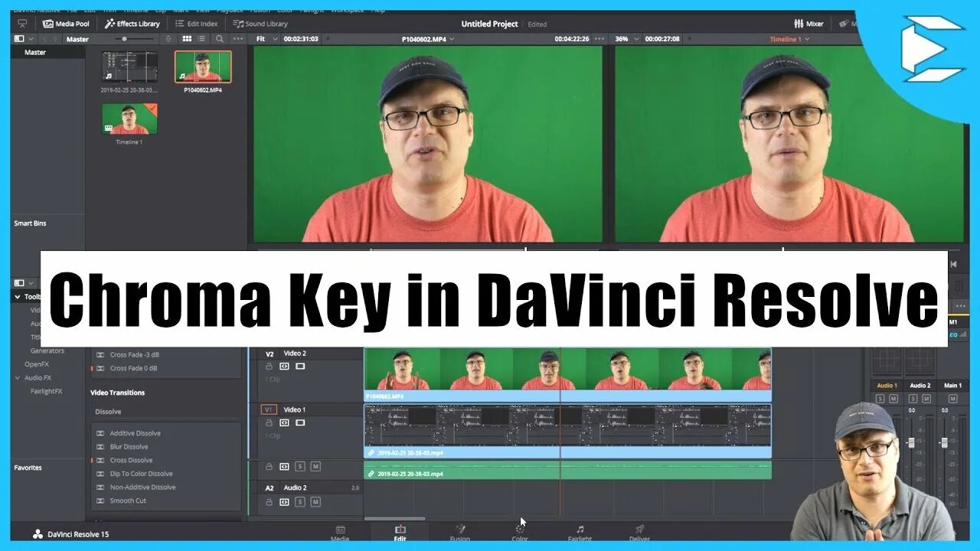Open the Playback menu
Viewport: 980px width, 551px height.
pos(230,10)
